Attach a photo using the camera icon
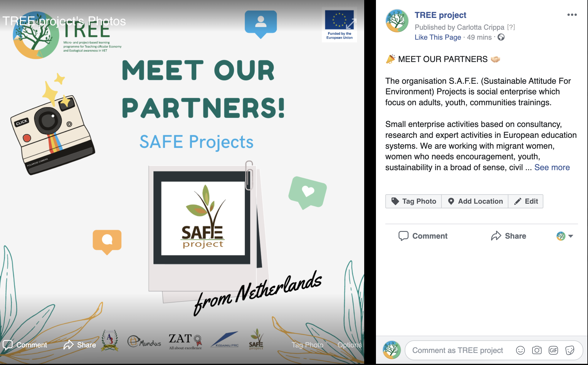The height and width of the screenshot is (365, 588). [537, 350]
